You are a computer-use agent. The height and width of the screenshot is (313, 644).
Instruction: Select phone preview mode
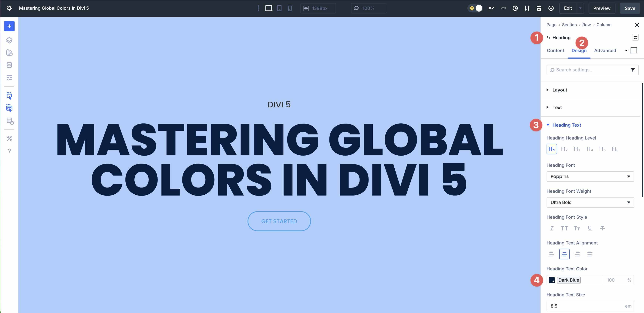(x=289, y=8)
